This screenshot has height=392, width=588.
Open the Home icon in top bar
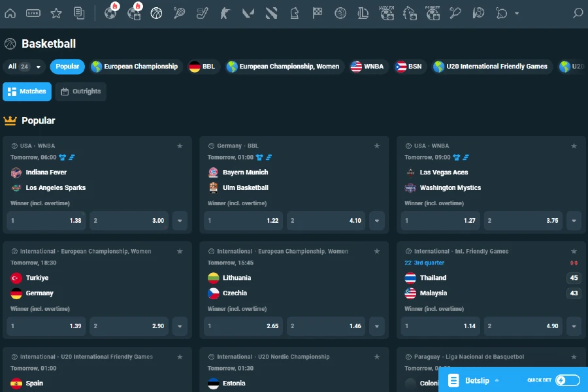[x=9, y=12]
